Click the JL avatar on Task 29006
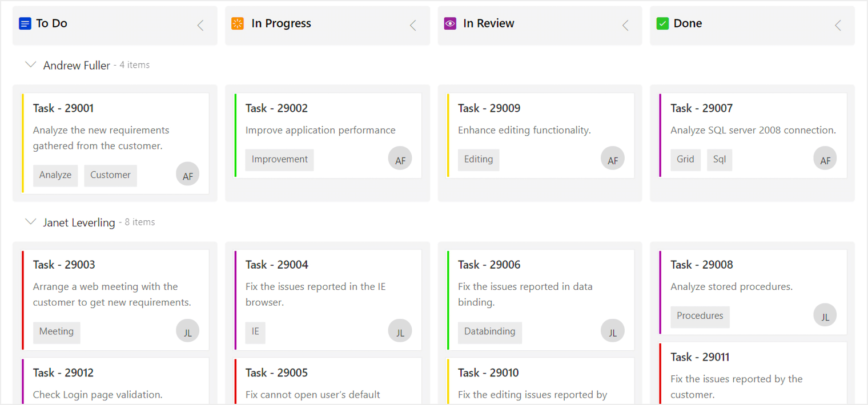The image size is (868, 405). 613,331
